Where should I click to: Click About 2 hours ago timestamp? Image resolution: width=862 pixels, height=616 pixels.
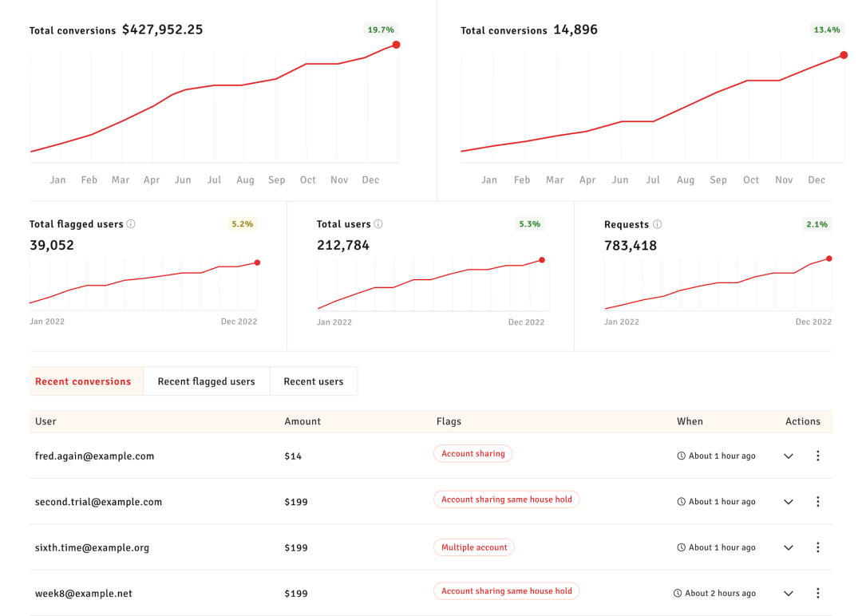point(720,594)
